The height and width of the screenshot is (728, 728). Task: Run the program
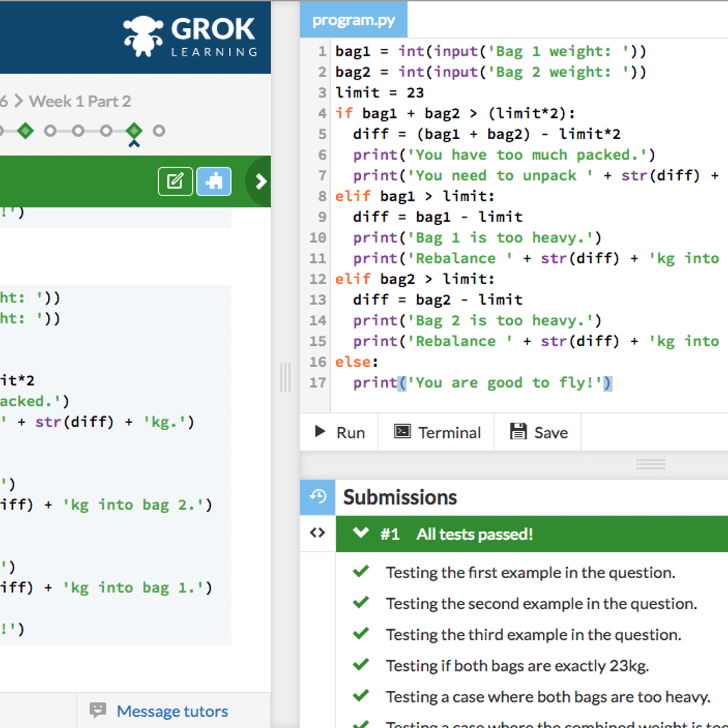339,432
